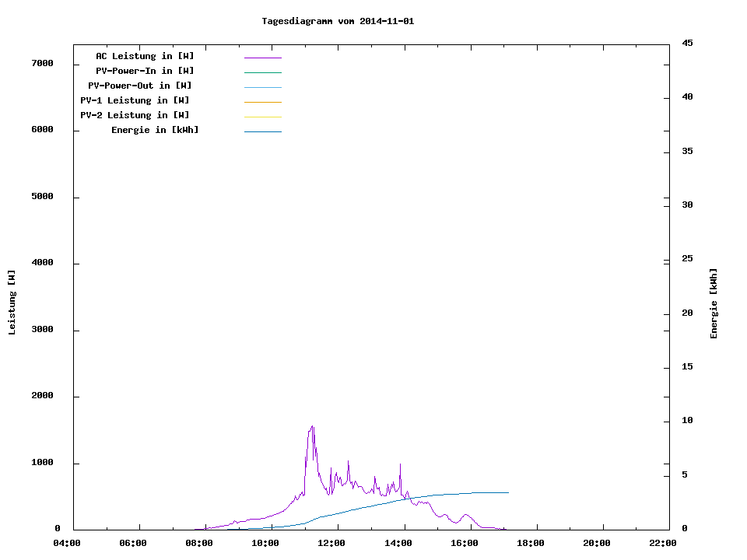Screen dimensions: 747x560
Task: Click the light blue PV-Power-Out legend line sample
Action: click(262, 87)
